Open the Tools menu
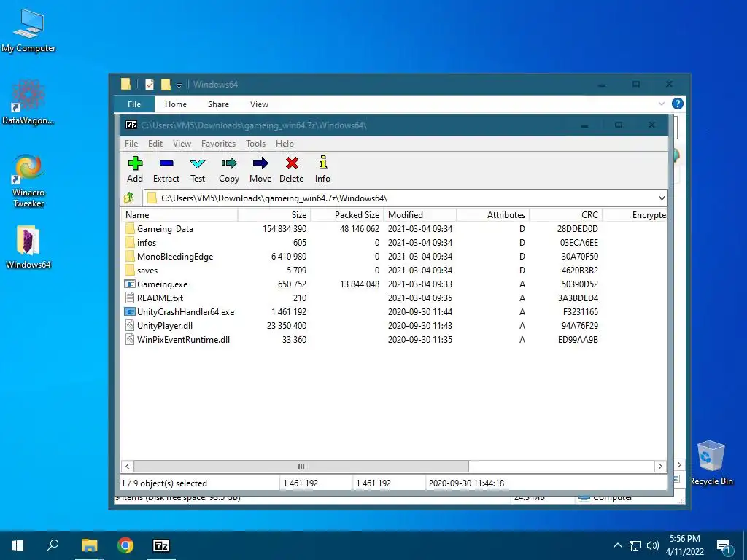747x560 pixels. point(256,144)
